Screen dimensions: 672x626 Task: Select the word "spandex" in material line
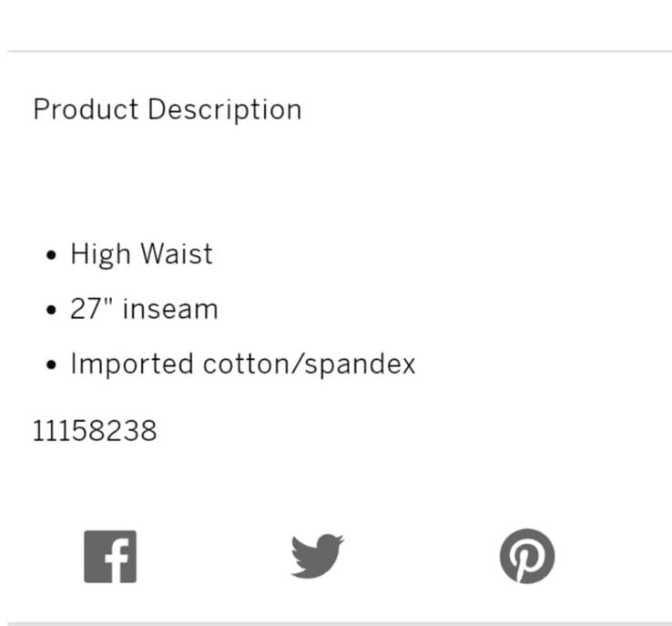click(x=360, y=365)
